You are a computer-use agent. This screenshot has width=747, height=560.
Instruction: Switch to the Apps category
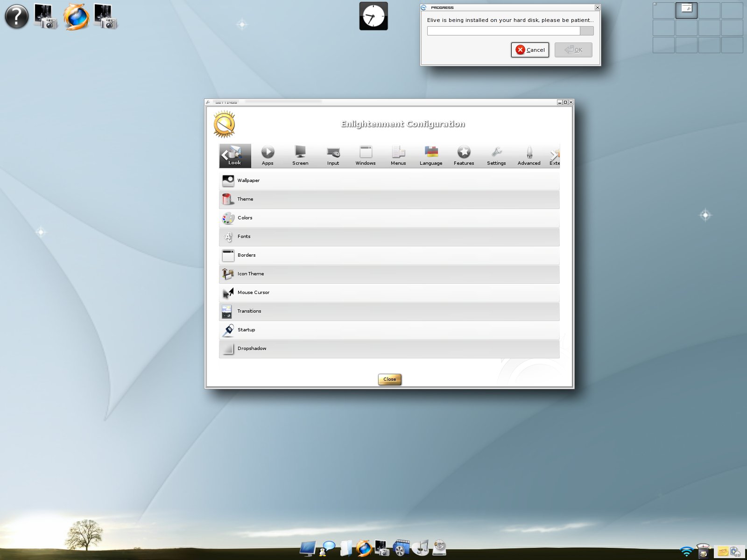(x=268, y=155)
